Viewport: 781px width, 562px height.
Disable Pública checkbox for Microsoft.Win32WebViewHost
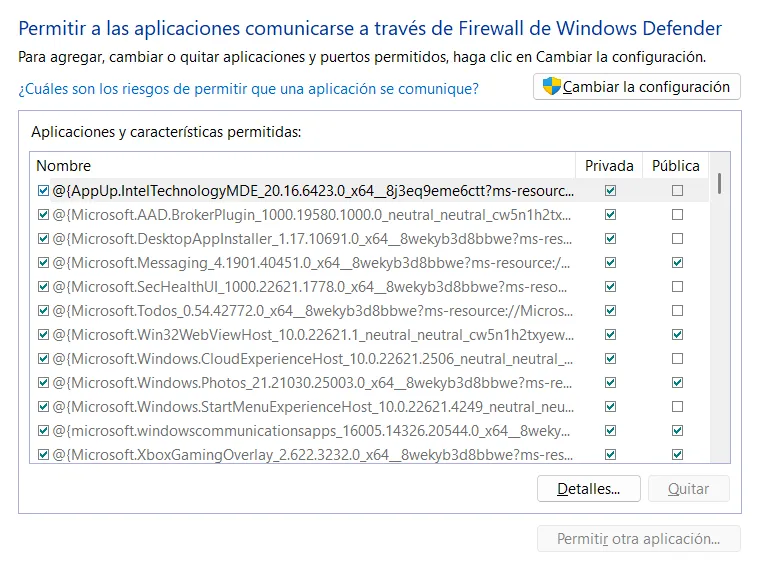[677, 334]
